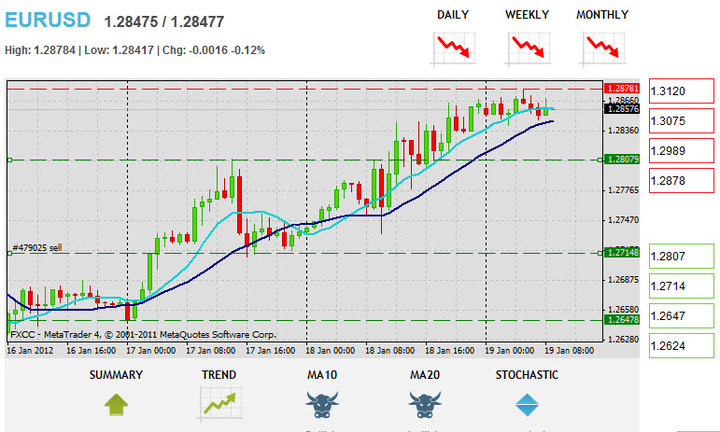Click the #479025 sell order label
This screenshot has height=432, width=720.
pos(38,247)
